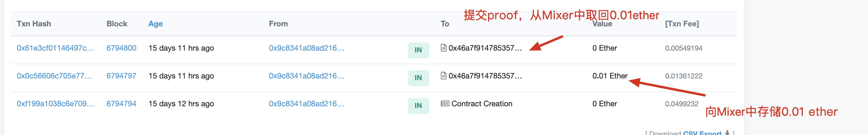Toggle the [Txn Fee] column header
Image resolution: width=868 pixels, height=135 pixels.
tap(682, 24)
